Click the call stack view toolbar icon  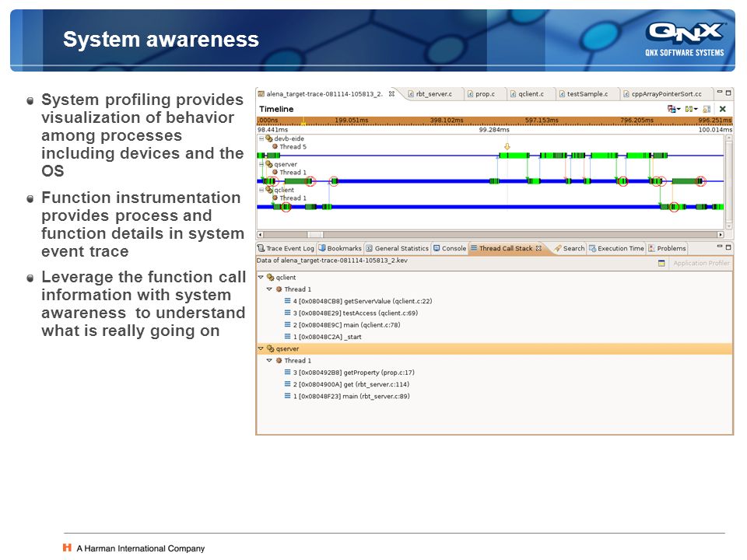661,263
